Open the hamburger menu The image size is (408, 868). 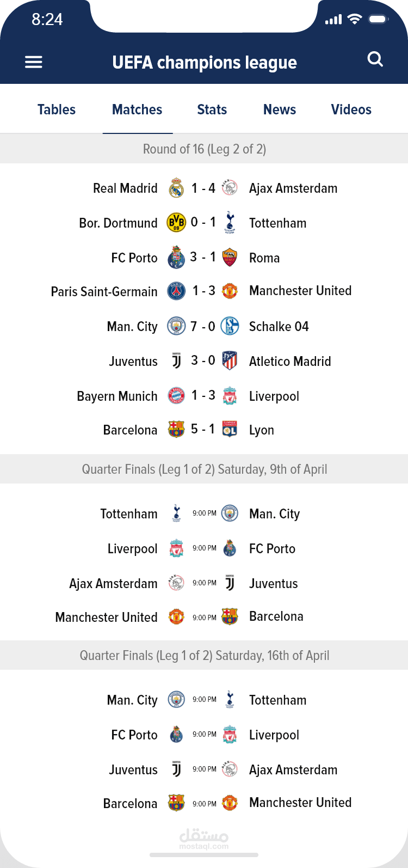coord(34,62)
